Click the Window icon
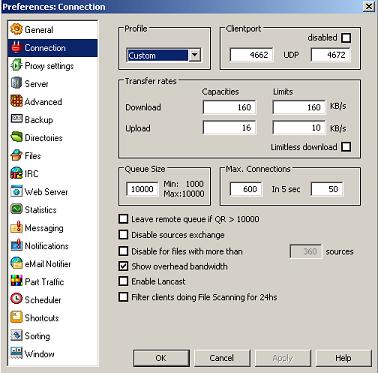 coord(16,353)
